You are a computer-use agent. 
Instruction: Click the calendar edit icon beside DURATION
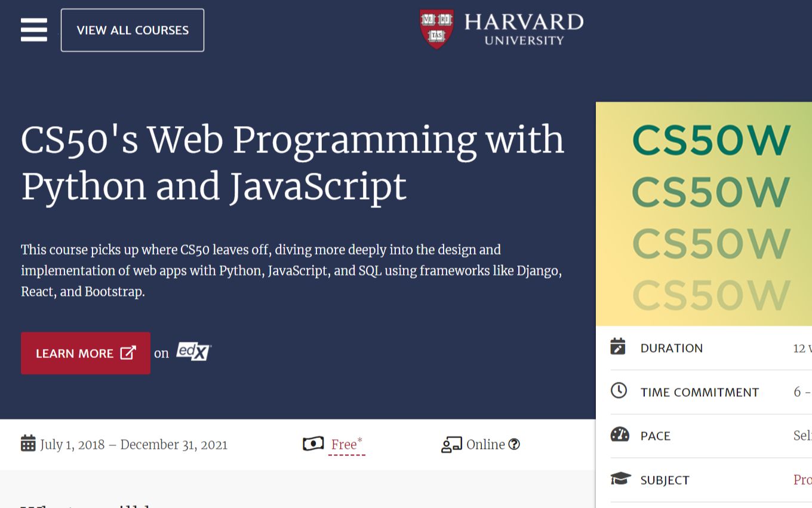pyautogui.click(x=618, y=347)
